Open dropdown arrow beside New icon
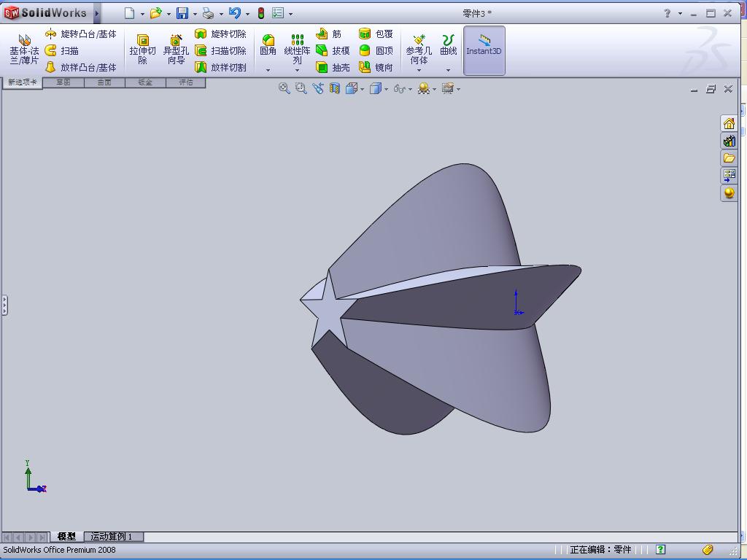The height and width of the screenshot is (560, 747). point(142,15)
